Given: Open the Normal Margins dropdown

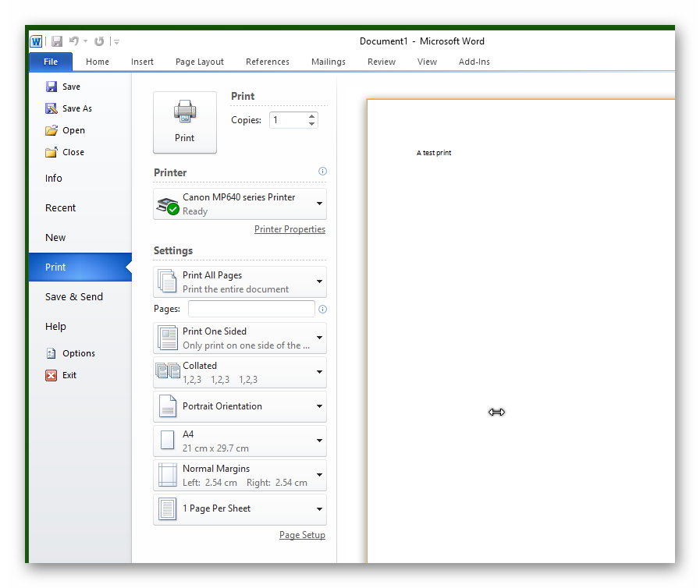Looking at the screenshot, I should (x=240, y=475).
